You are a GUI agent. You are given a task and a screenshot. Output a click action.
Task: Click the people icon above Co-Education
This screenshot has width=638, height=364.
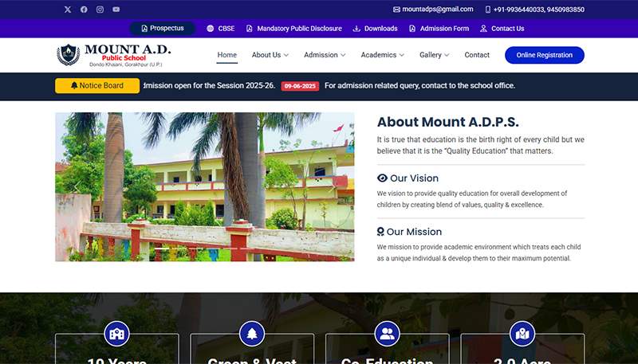pyautogui.click(x=388, y=334)
